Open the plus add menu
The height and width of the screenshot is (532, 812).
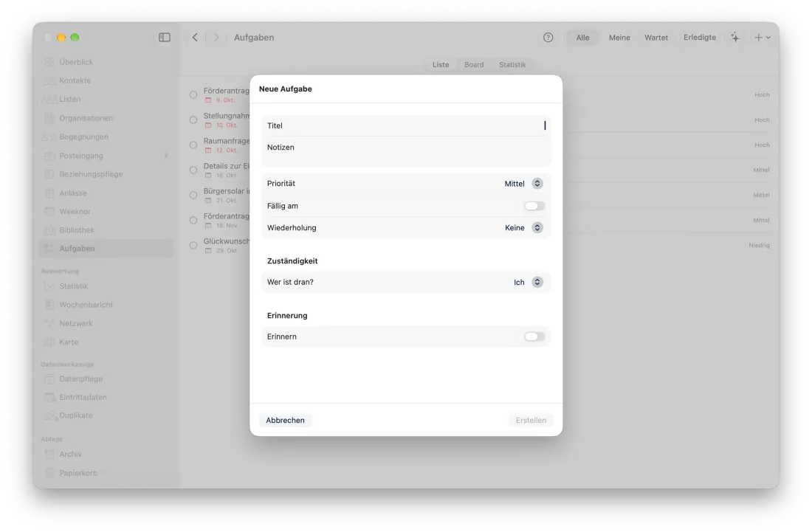(763, 37)
